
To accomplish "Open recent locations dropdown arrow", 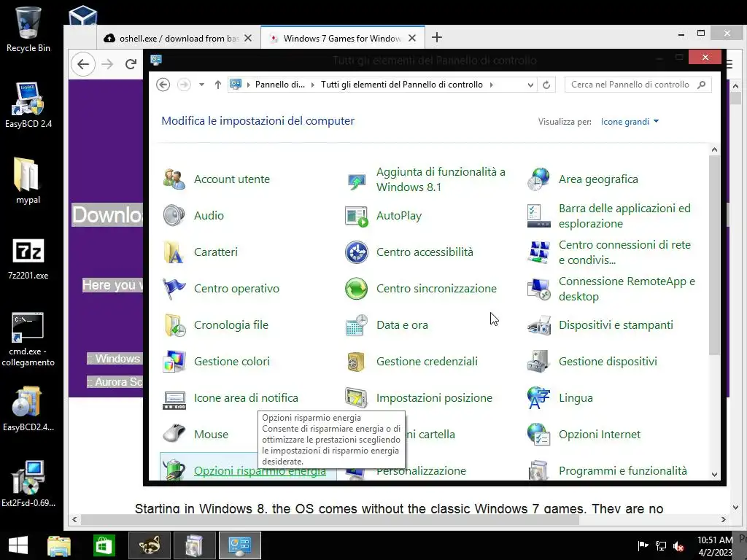I will [201, 85].
